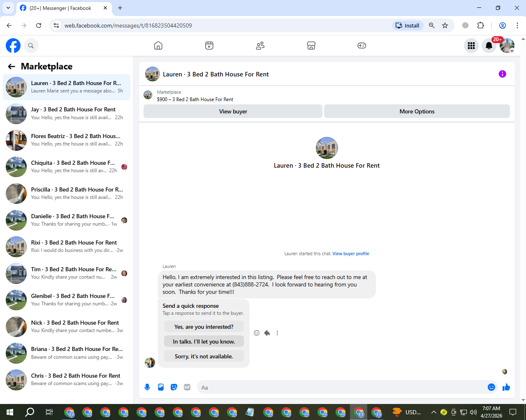Open the GIF picker icon
Image resolution: width=526 pixels, height=420 pixels.
pyautogui.click(x=187, y=387)
